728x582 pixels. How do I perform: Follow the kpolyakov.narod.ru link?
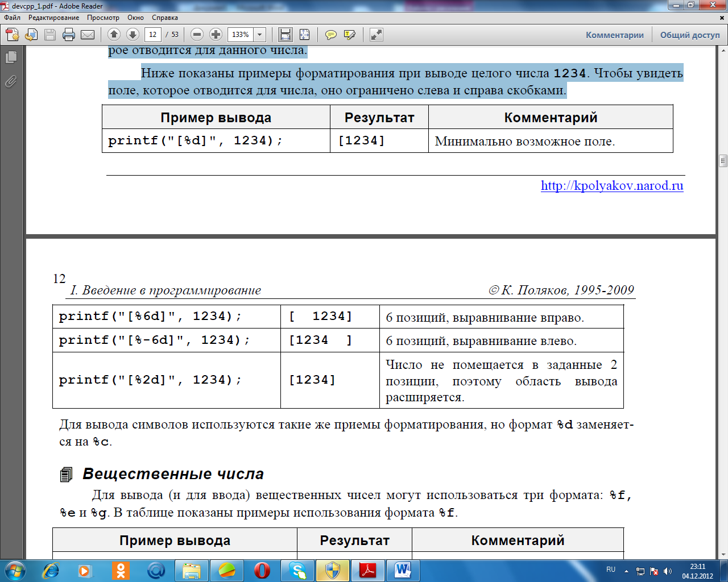[x=611, y=185]
